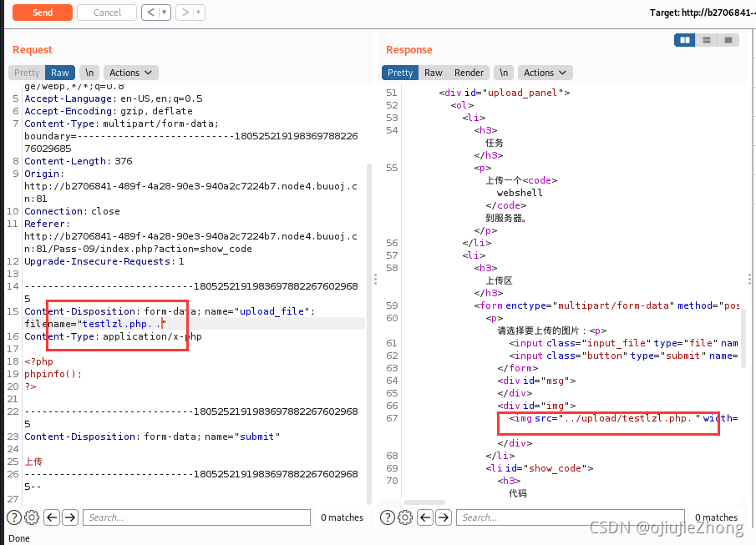756x545 pixels.
Task: Click the li id="show_code" response line
Action: click(540, 468)
